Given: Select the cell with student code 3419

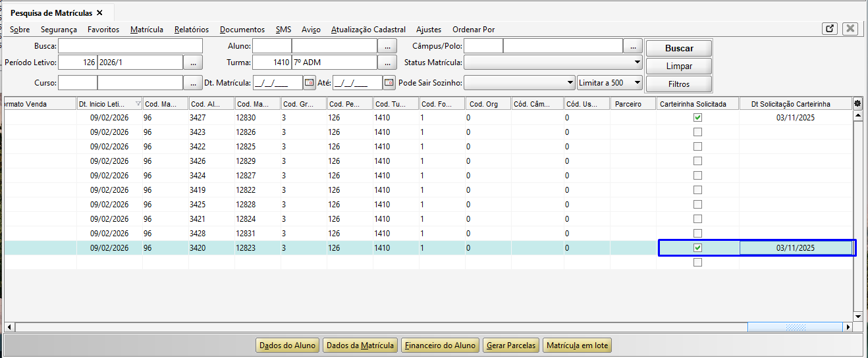Looking at the screenshot, I should coord(211,190).
